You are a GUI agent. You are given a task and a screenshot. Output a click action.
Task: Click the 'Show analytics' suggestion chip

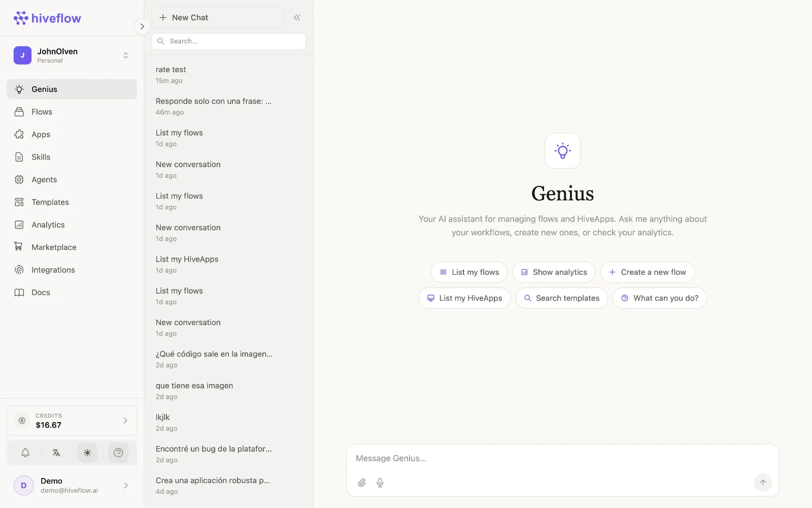pos(554,272)
